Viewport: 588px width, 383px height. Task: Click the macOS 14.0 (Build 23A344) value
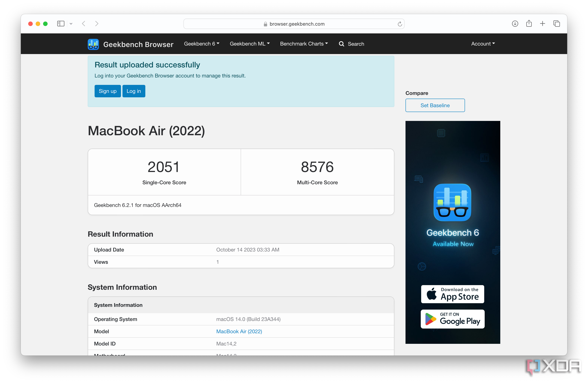point(248,319)
